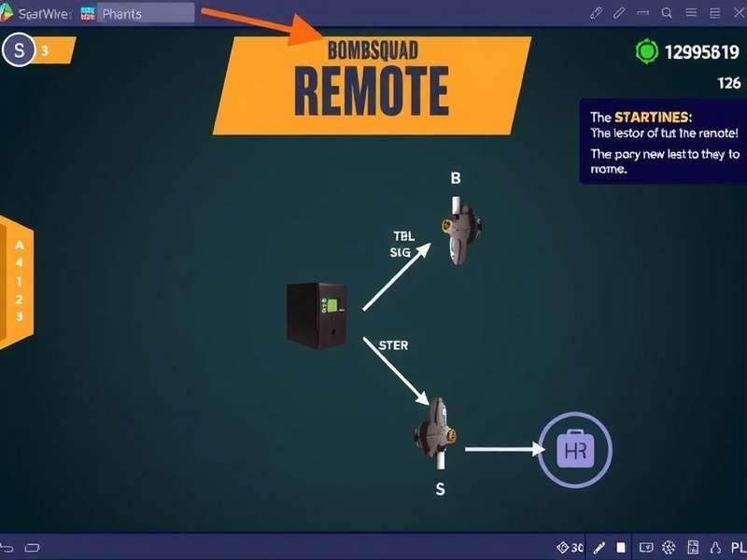Viewport: 747px width, 560px height.
Task: Select A in the left orange panel
Action: pos(20,245)
